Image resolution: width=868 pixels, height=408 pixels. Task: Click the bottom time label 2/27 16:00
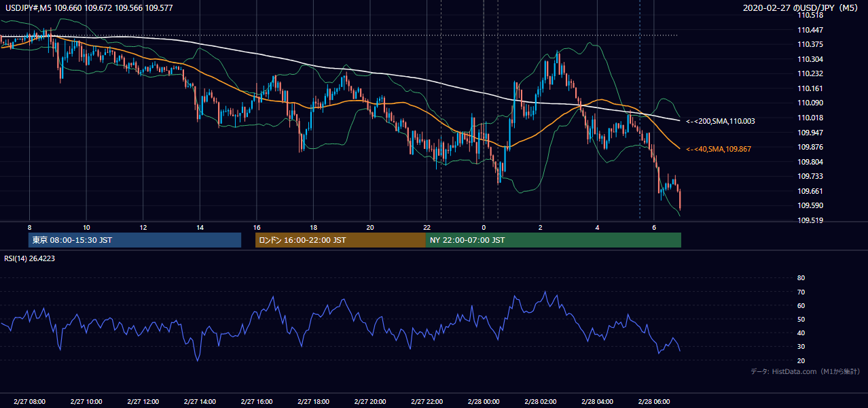click(256, 402)
